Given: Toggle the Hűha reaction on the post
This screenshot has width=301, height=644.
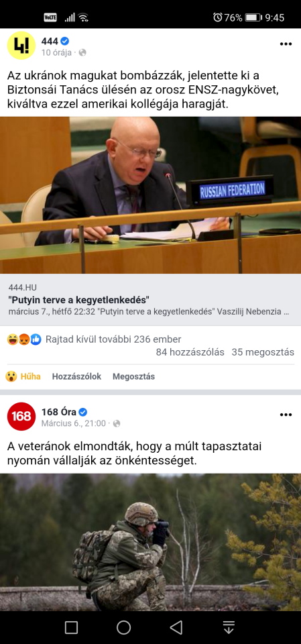Looking at the screenshot, I should tap(23, 376).
